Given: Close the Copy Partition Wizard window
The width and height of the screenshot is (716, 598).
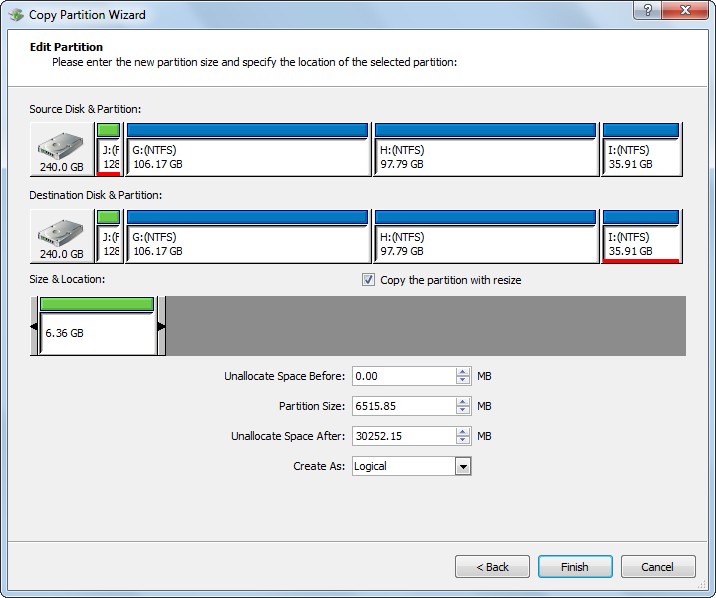Looking at the screenshot, I should click(684, 10).
